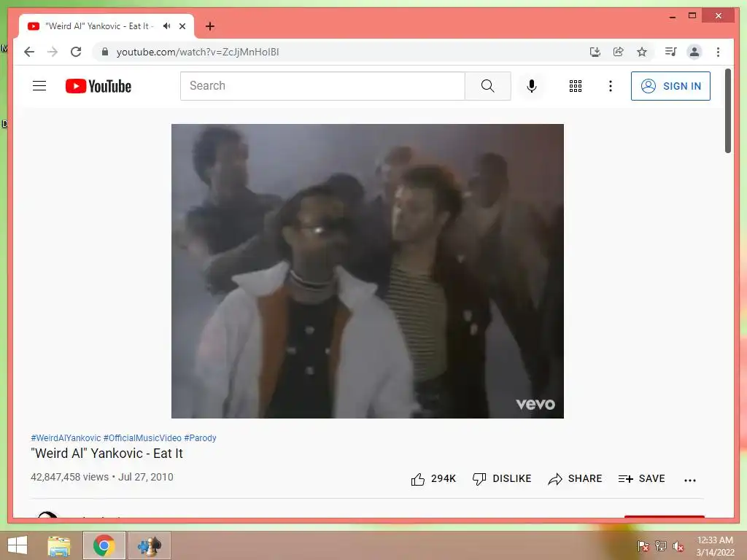Click SAVE to add to playlist
This screenshot has height=560, width=747.
coord(641,479)
